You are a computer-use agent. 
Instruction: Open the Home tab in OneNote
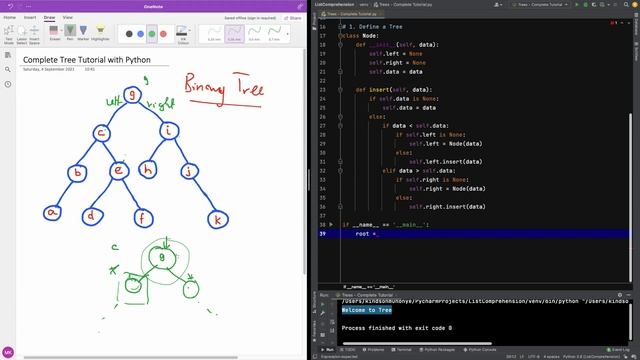click(x=9, y=18)
